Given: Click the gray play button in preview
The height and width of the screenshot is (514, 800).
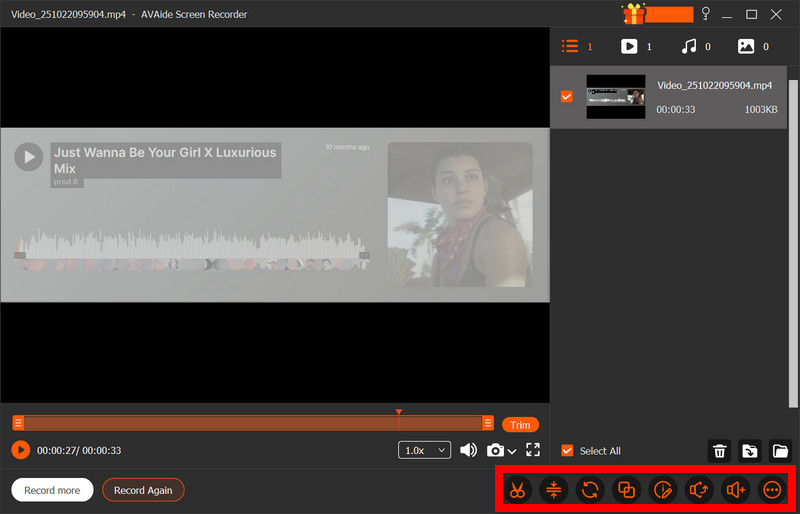Looking at the screenshot, I should click(29, 157).
